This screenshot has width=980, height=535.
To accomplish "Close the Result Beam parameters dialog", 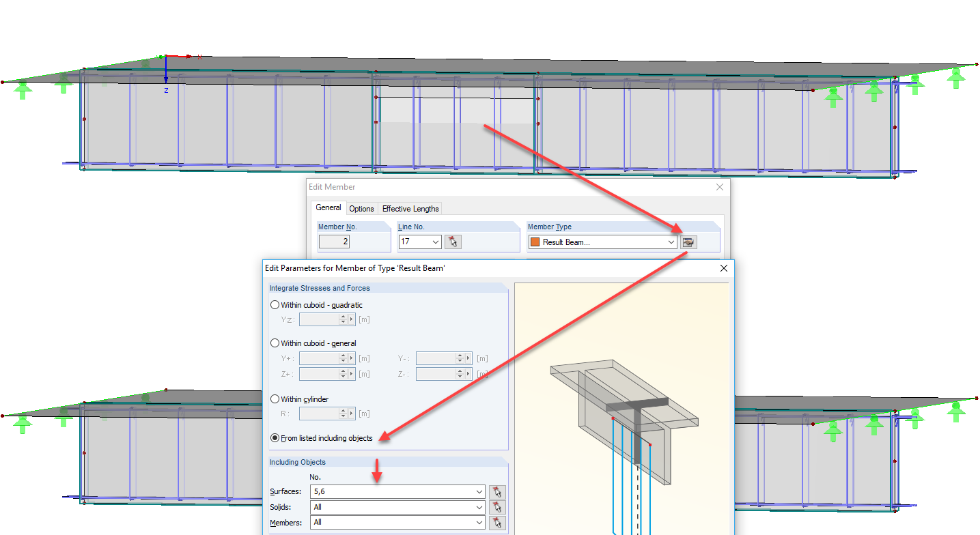I will 724,268.
